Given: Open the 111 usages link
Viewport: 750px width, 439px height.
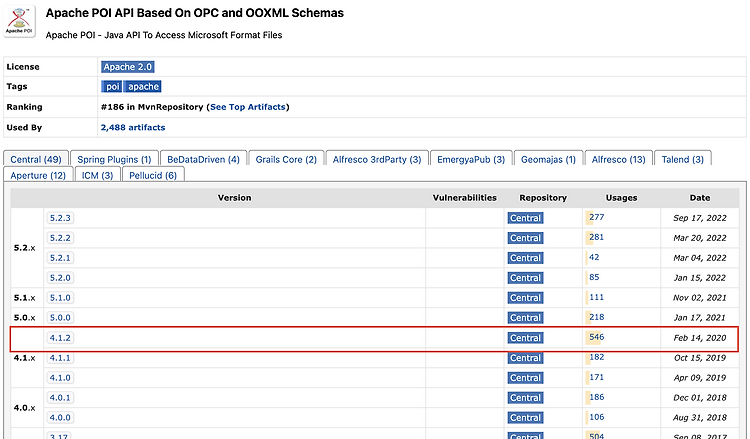Looking at the screenshot, I should point(596,297).
